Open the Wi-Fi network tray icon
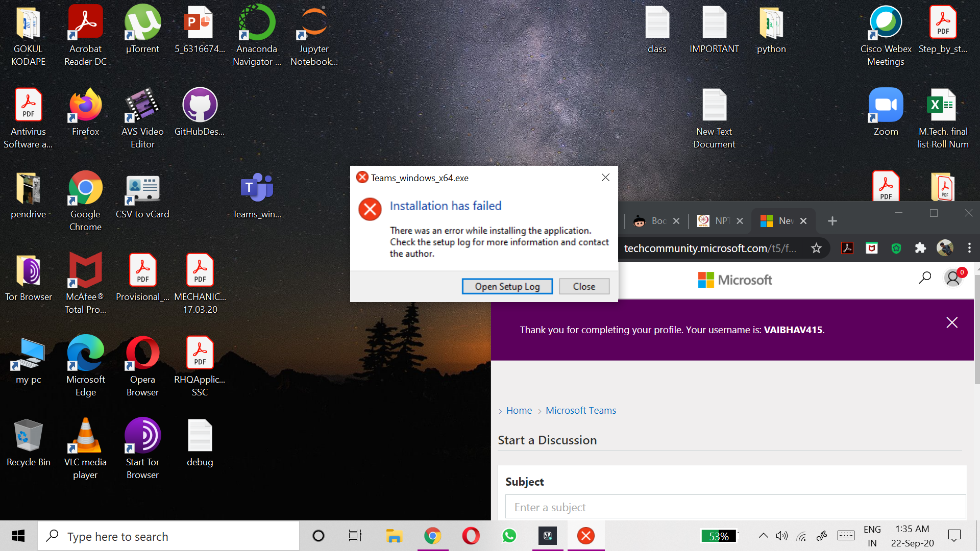 [x=801, y=536]
